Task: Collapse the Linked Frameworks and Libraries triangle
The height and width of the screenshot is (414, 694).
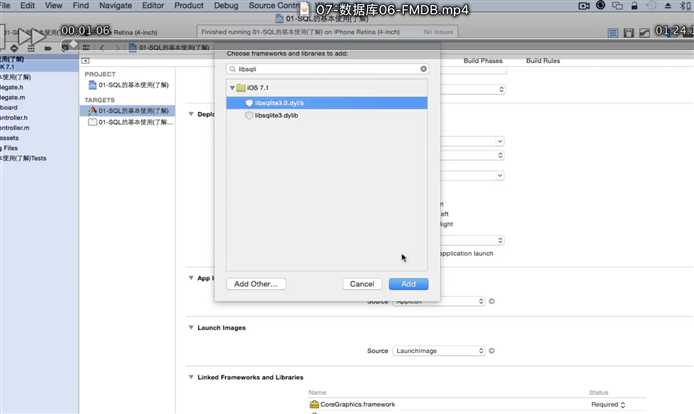Action: 191,377
